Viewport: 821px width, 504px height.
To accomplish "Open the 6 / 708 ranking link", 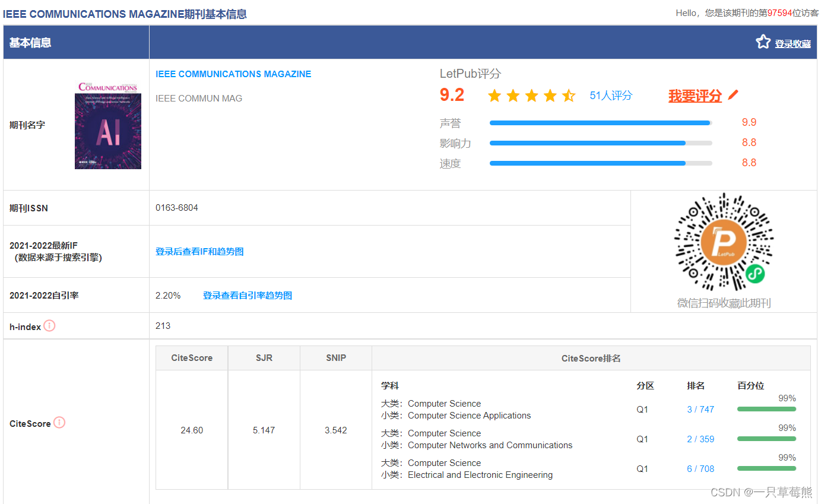I will click(700, 469).
